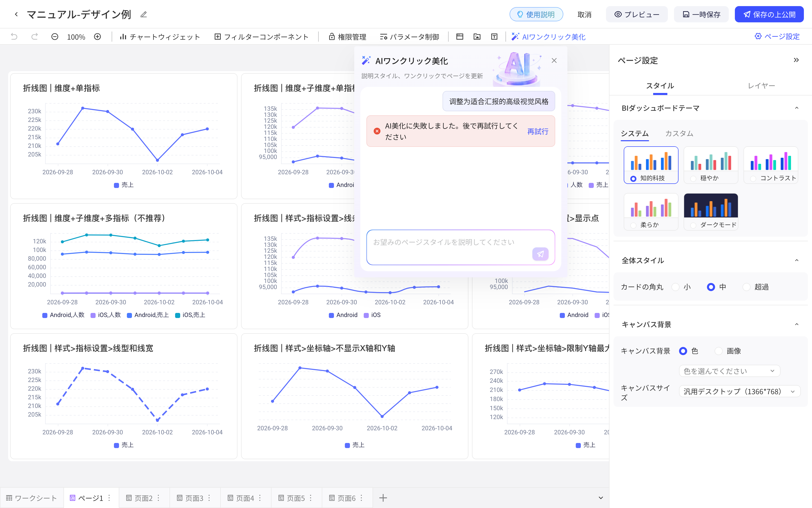The width and height of the screenshot is (812, 508).
Task: Focus the page style description input
Action: 460,248
